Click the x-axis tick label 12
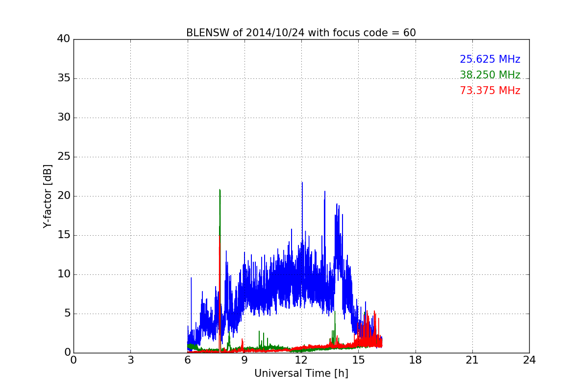588x392 pixels. coord(301,360)
